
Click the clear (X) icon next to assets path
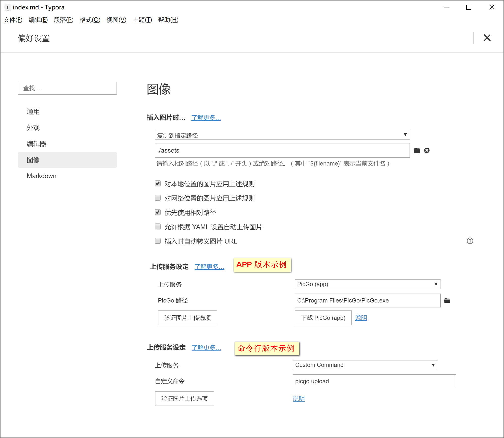tap(426, 150)
